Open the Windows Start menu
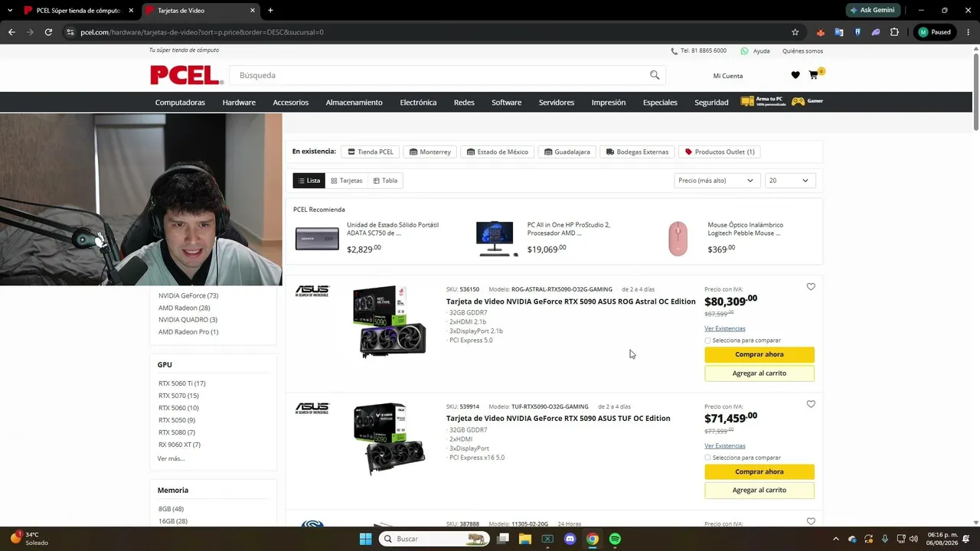Screen dimensions: 980x551 [365, 539]
